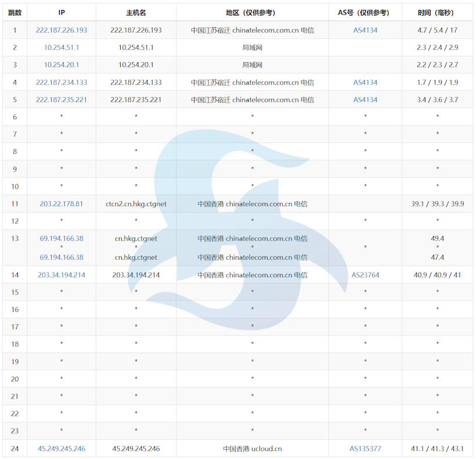Click the AS号（仅供参考）column header
This screenshot has height=459, width=476.
(365, 12)
